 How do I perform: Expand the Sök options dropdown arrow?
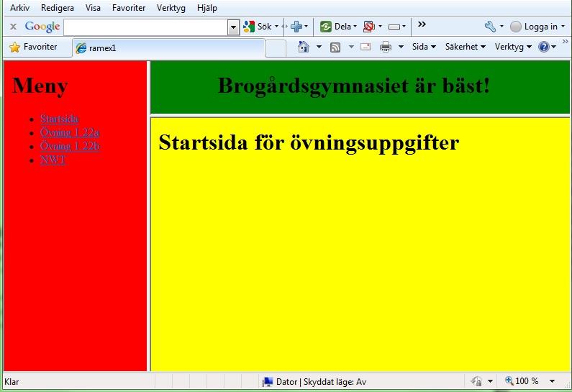pyautogui.click(x=276, y=27)
